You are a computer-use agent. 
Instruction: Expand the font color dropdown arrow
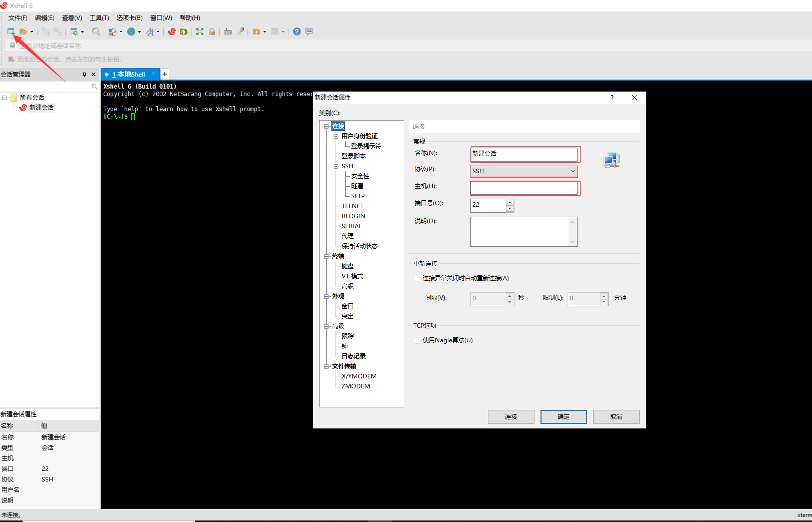159,31
